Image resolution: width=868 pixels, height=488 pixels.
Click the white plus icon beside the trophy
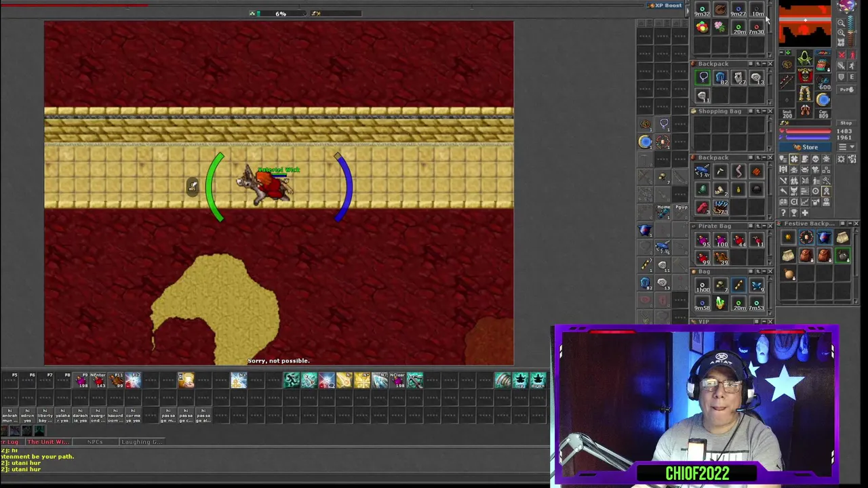[x=805, y=213]
